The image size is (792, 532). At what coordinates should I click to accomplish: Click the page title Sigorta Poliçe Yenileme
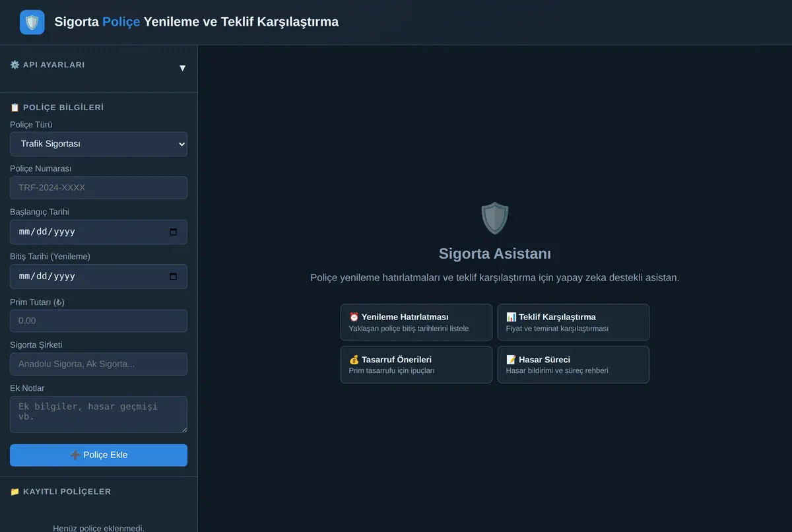click(x=197, y=22)
